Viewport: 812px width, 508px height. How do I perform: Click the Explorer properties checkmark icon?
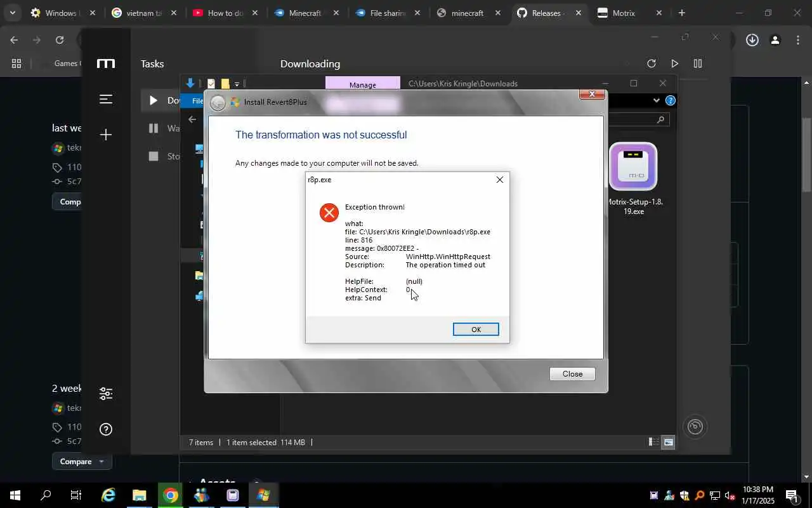click(x=211, y=84)
